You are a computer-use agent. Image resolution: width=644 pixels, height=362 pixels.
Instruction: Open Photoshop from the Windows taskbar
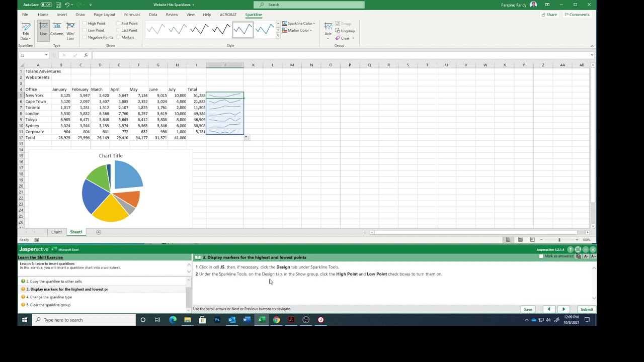217,320
